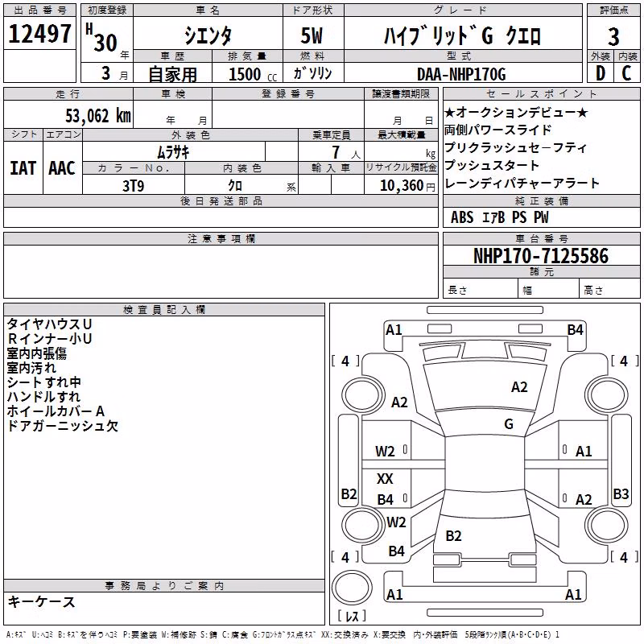Click the model code DAA-NHP170G
The image size is (644, 644).
click(461, 74)
